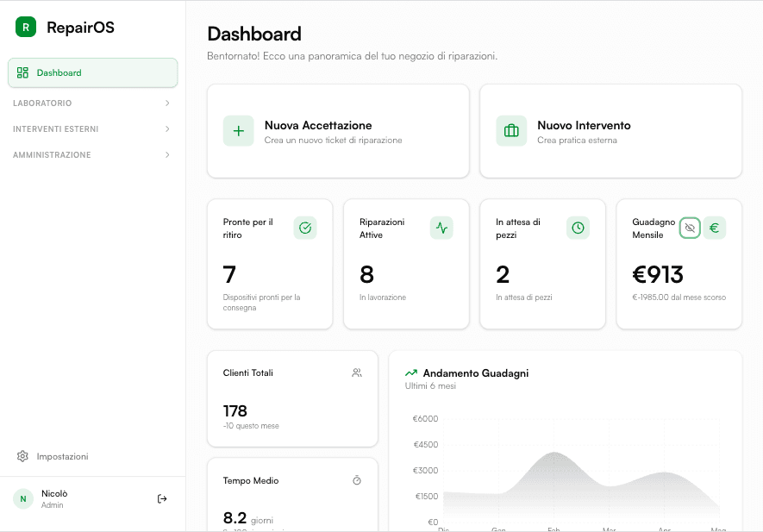Viewport: 763px width, 532px height.
Task: Click the 'Dispositivi pronti per la consegna' text
Action: 261,303
